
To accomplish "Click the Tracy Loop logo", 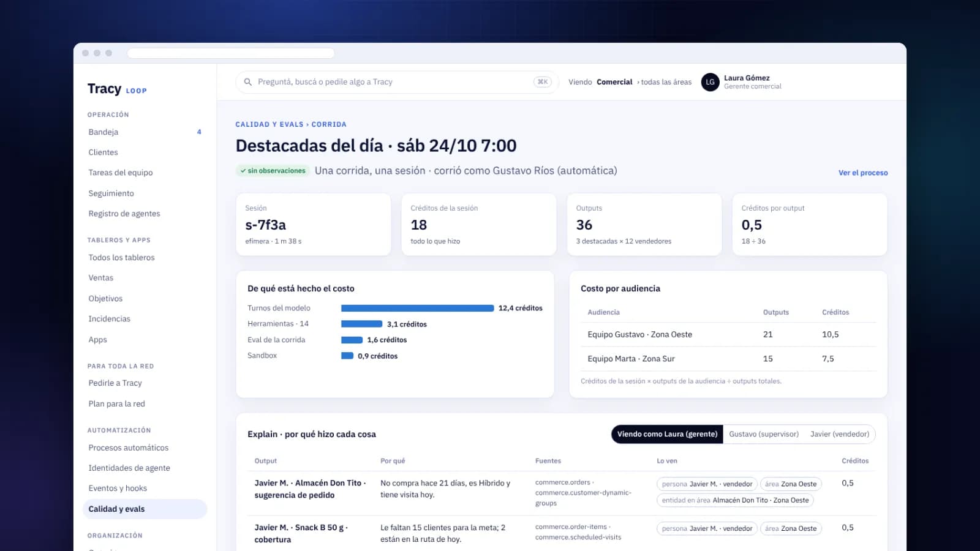I will (x=117, y=89).
